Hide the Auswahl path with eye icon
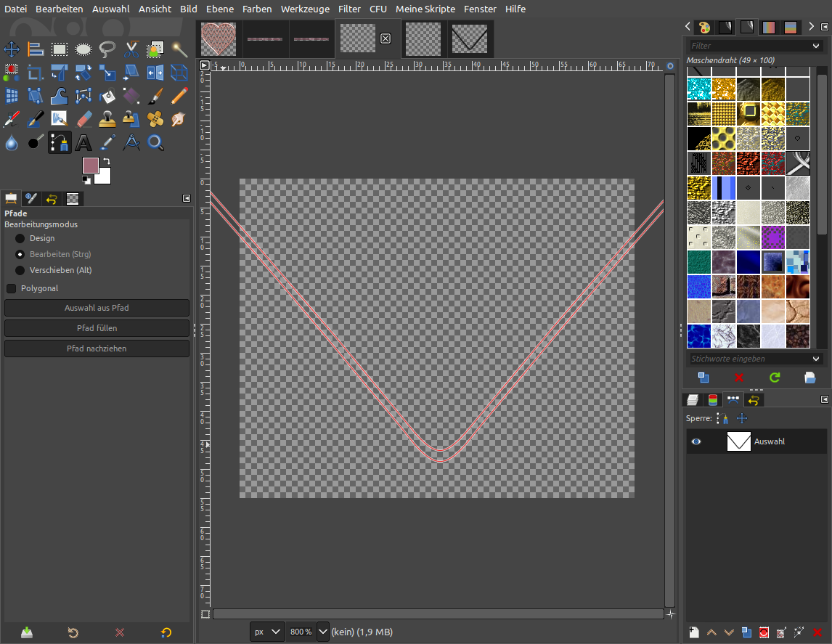Image resolution: width=832 pixels, height=644 pixels. point(696,441)
